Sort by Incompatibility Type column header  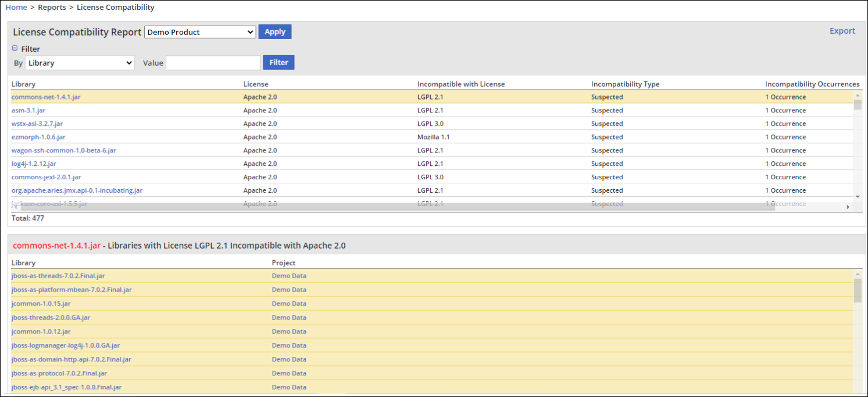(625, 84)
